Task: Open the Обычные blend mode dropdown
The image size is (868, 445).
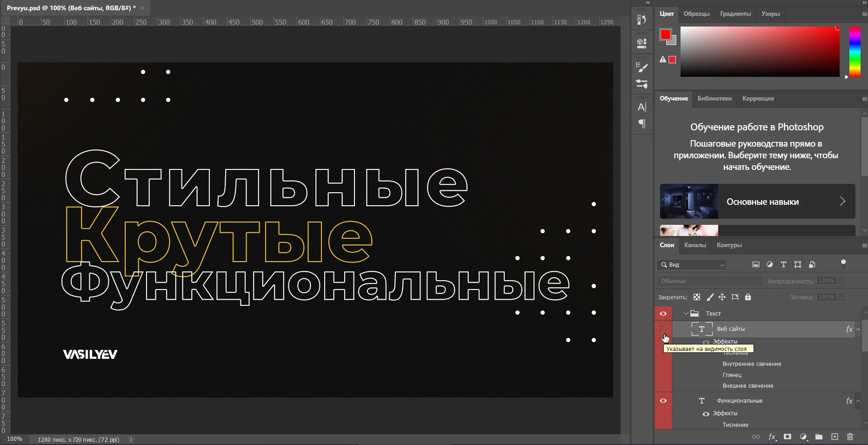Action: pos(709,281)
